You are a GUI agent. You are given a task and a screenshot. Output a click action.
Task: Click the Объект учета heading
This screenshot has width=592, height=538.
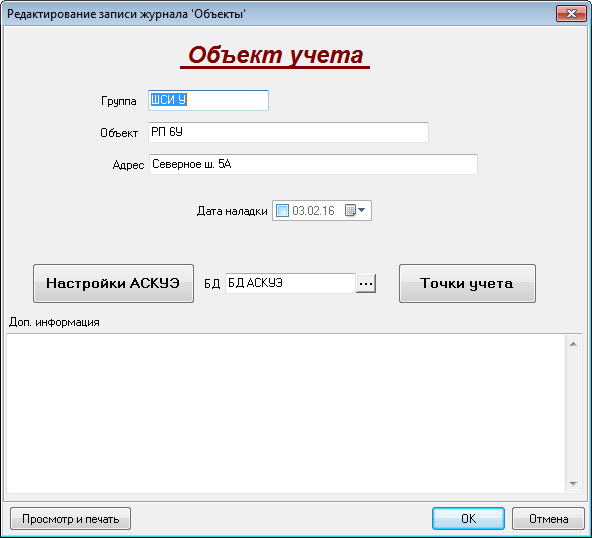275,55
